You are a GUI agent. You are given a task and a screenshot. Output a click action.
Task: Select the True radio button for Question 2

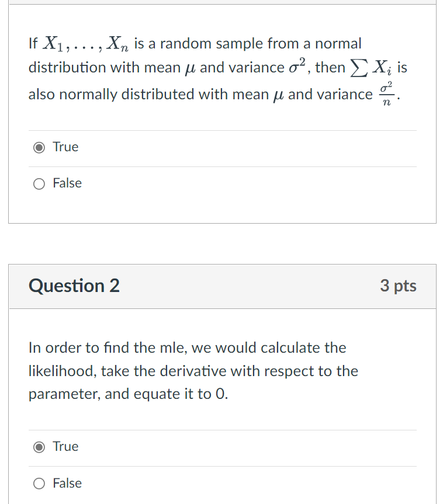(39, 447)
